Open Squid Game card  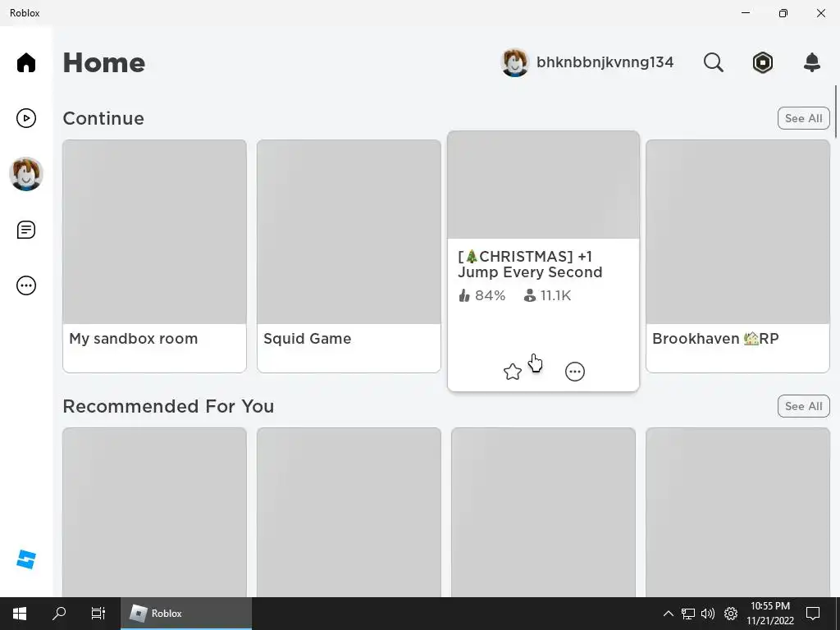tap(349, 256)
